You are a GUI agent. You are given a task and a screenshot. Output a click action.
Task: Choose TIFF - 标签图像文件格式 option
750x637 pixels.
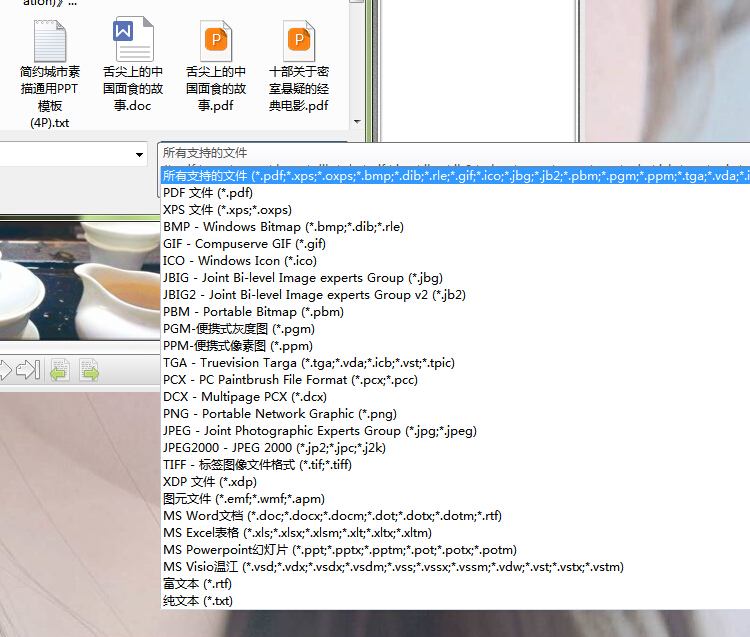pos(455,464)
